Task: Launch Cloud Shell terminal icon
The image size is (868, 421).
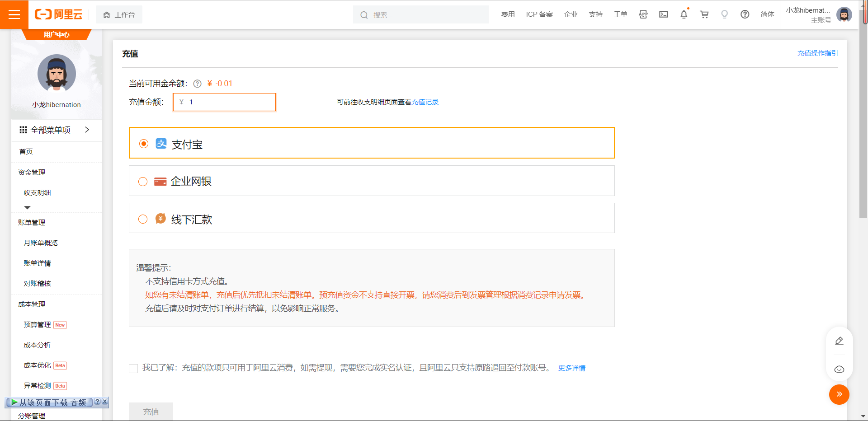Action: point(663,14)
